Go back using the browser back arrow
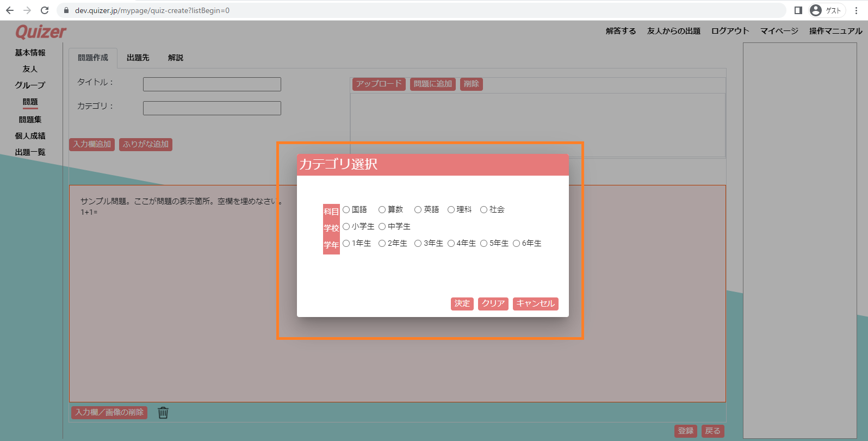This screenshot has width=868, height=441. pyautogui.click(x=10, y=10)
